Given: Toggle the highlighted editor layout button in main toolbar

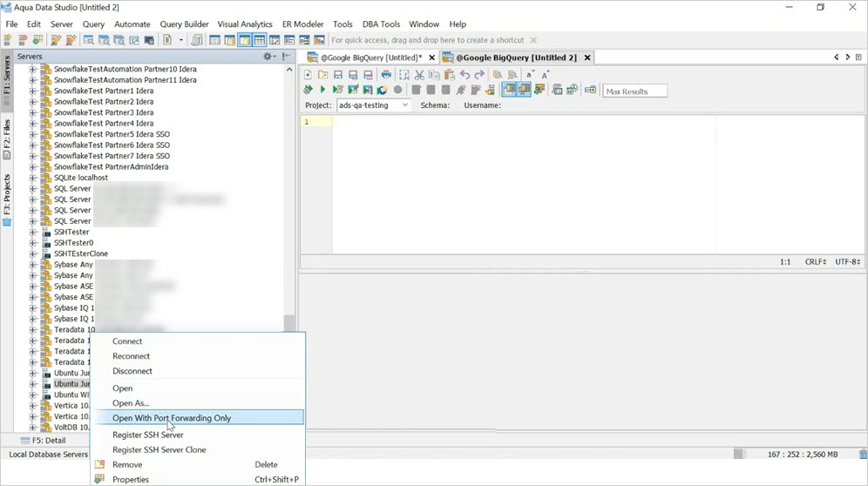Looking at the screenshot, I should [244, 40].
